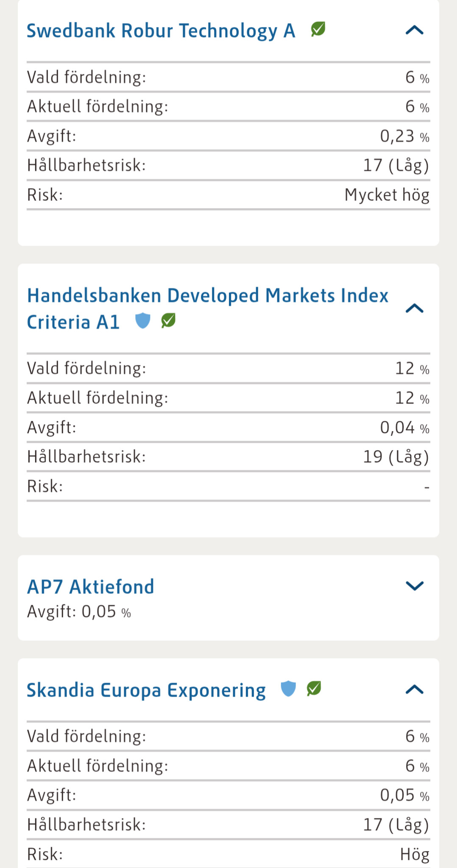Open the Swedbank Robur Technology A fund title
Screen dimensions: 457x868
161,31
